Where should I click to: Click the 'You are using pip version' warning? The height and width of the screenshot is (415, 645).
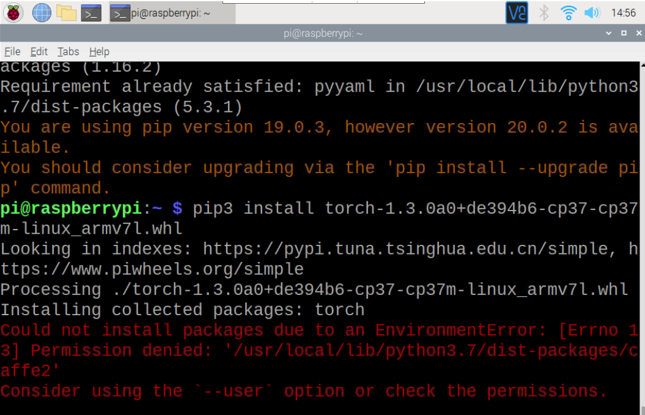pos(319,137)
